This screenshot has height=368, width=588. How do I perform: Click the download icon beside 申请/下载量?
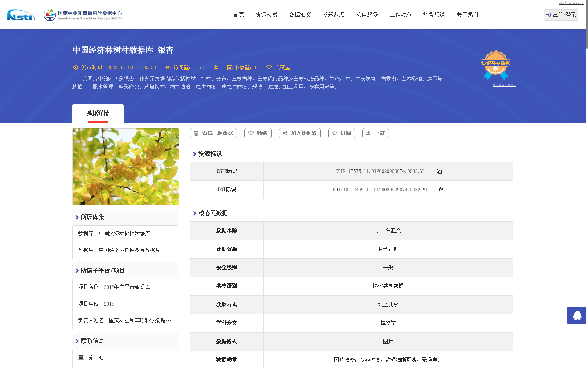coord(216,67)
